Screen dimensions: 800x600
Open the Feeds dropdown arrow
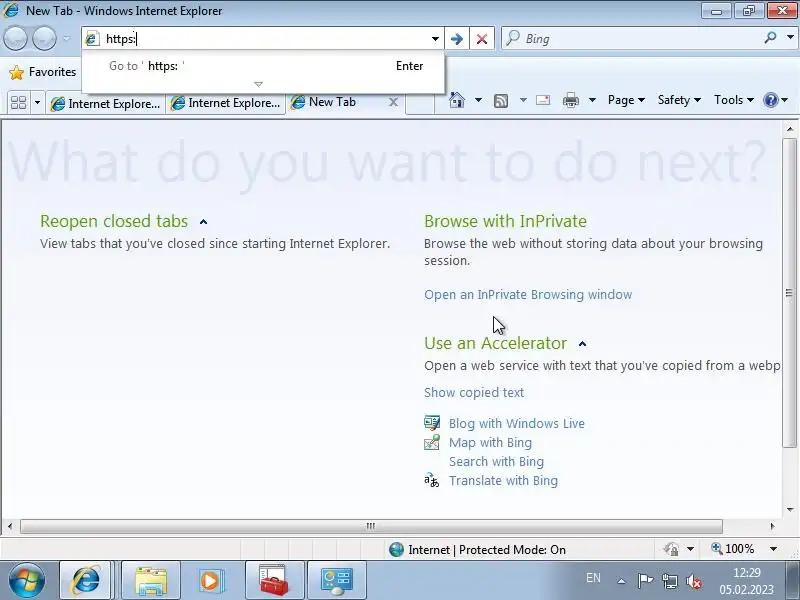(523, 100)
